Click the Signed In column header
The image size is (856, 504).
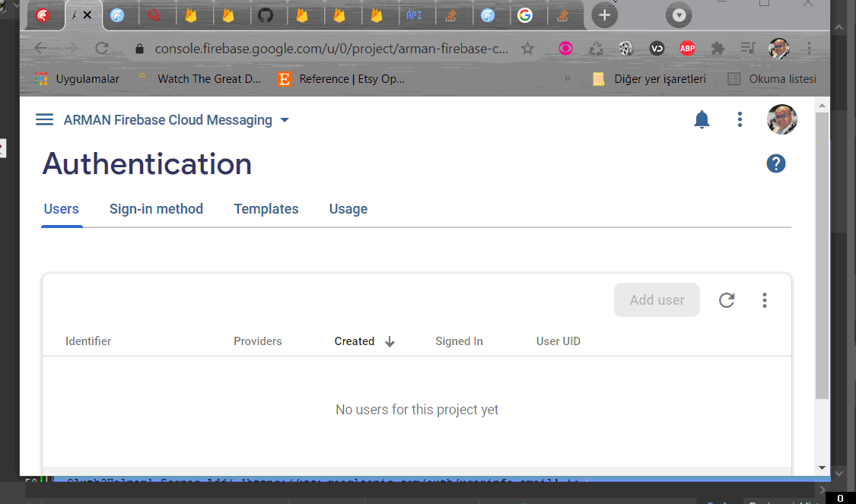[x=459, y=341]
